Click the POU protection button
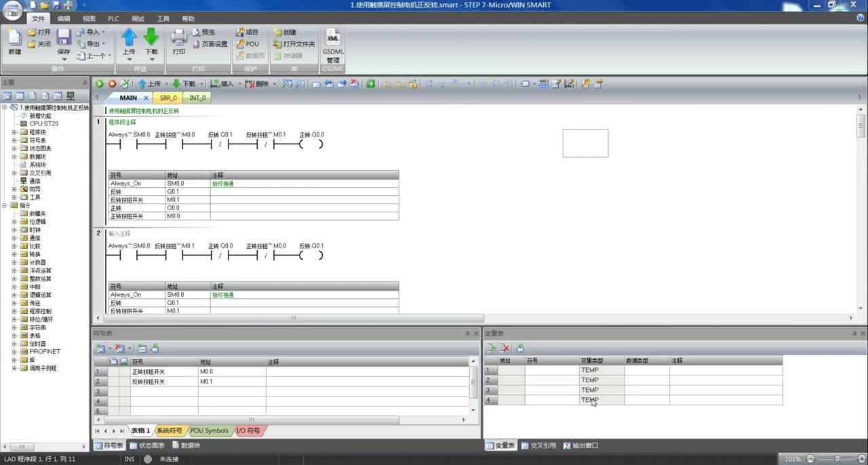Image resolution: width=868 pixels, height=465 pixels. (248, 44)
